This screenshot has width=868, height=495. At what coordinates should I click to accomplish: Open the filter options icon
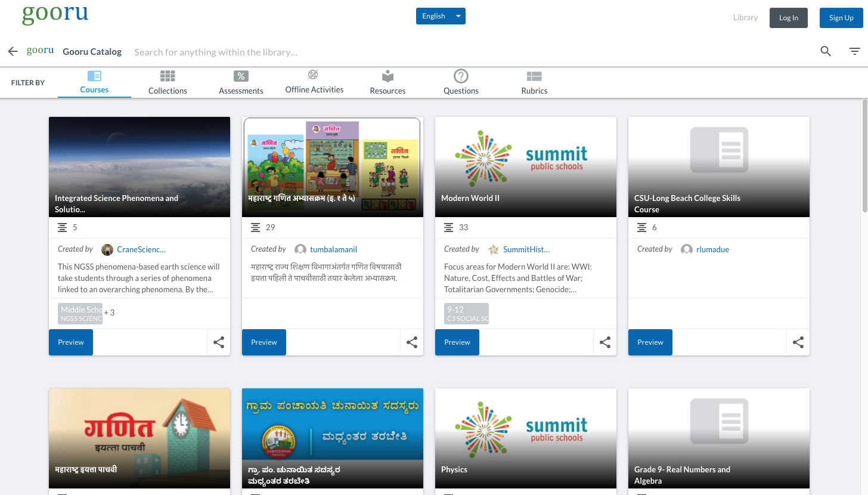[855, 51]
